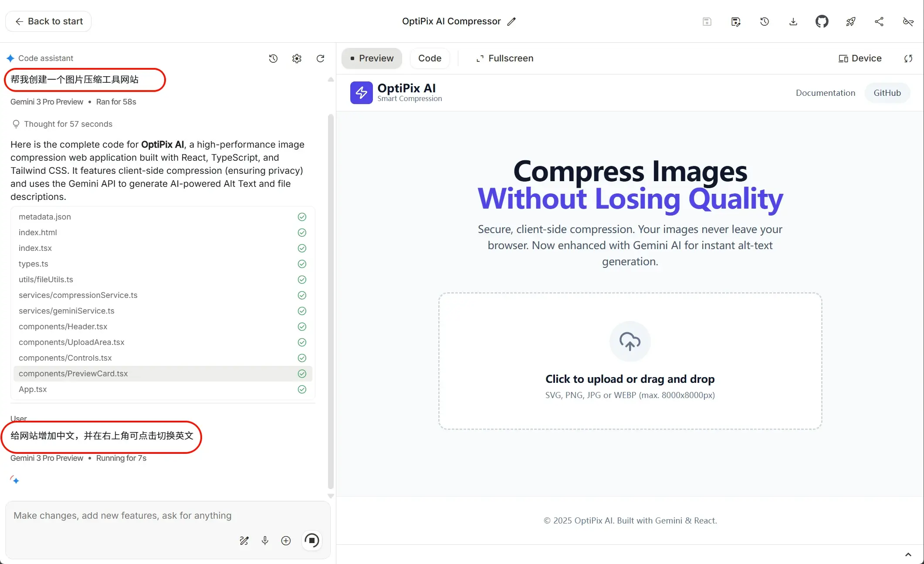Click the GitHub icon in top toolbar
The width and height of the screenshot is (924, 564).
click(x=822, y=21)
